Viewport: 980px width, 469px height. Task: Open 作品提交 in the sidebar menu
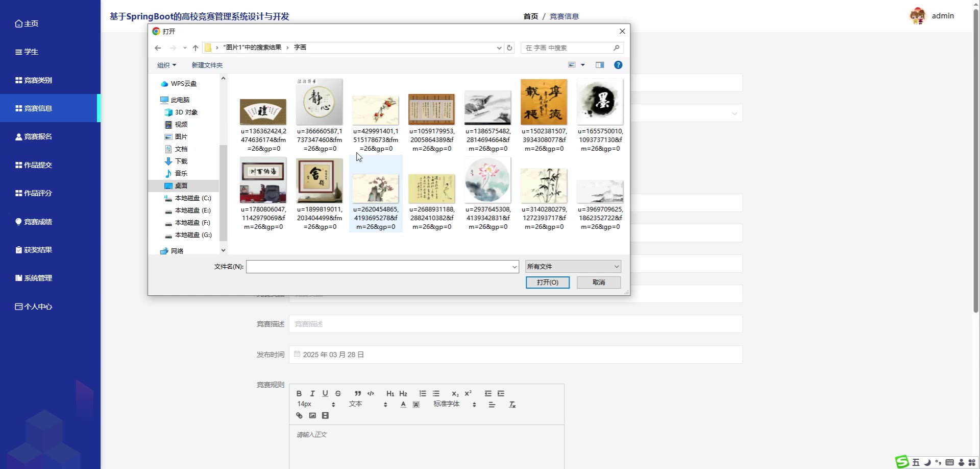(38, 165)
